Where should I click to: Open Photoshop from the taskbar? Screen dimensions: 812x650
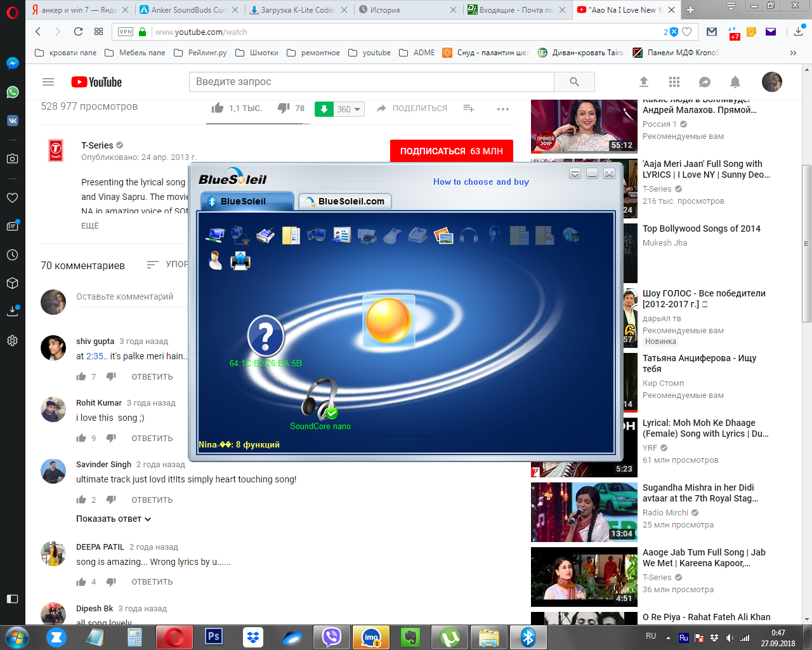pos(214,637)
